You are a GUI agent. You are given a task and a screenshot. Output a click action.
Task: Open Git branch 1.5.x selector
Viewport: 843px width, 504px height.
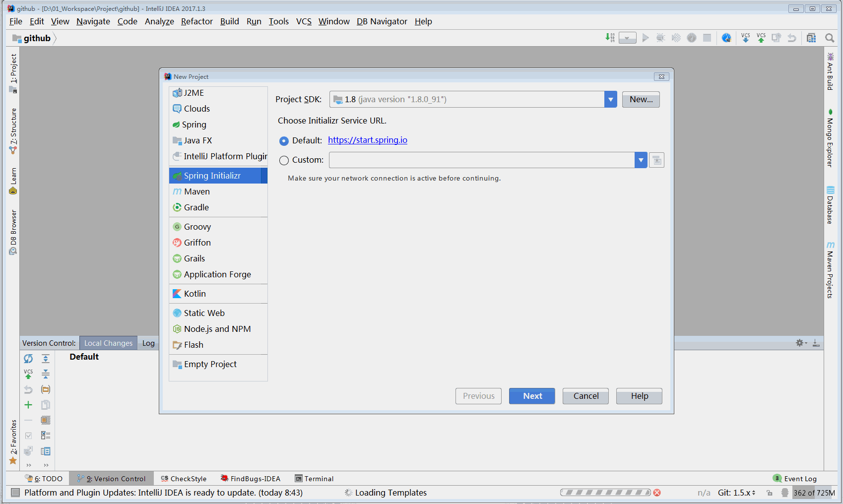coord(736,493)
